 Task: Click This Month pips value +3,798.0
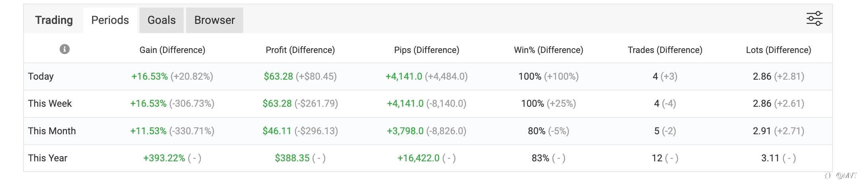click(405, 131)
